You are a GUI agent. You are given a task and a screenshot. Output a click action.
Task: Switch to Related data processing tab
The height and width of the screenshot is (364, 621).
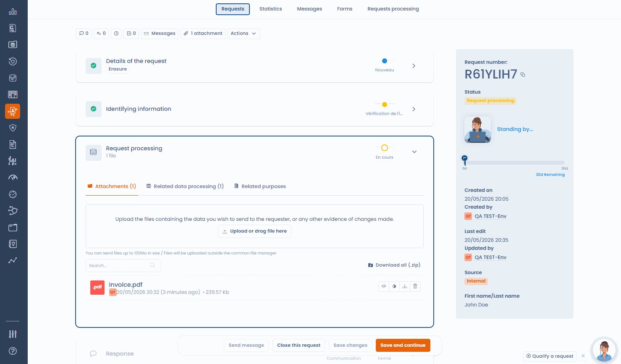click(185, 186)
